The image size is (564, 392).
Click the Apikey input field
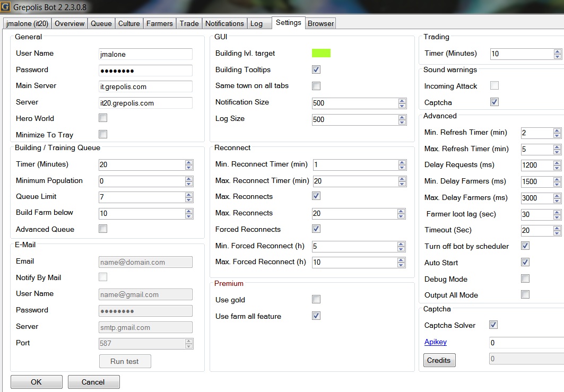(526, 343)
